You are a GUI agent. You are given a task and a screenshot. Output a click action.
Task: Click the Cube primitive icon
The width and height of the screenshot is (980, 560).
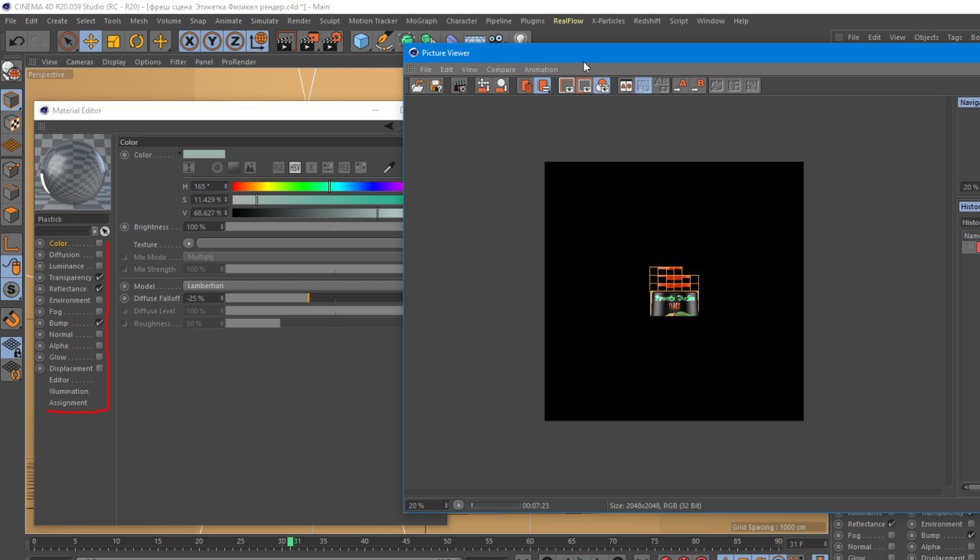point(361,41)
